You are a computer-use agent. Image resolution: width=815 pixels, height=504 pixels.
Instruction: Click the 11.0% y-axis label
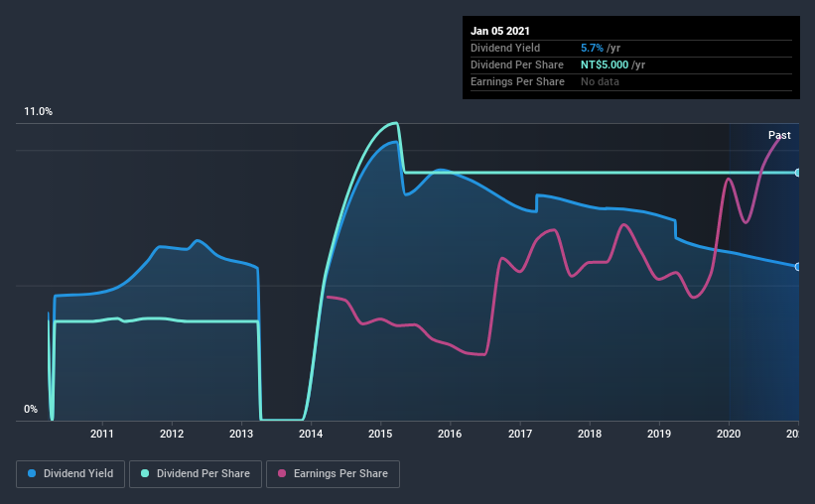38,112
